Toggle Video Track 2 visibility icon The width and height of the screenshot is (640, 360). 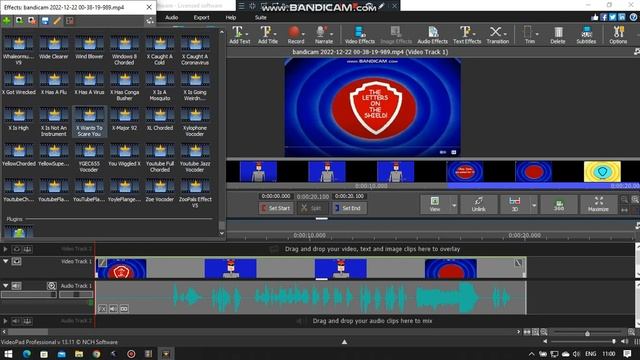pyautogui.click(x=17, y=249)
